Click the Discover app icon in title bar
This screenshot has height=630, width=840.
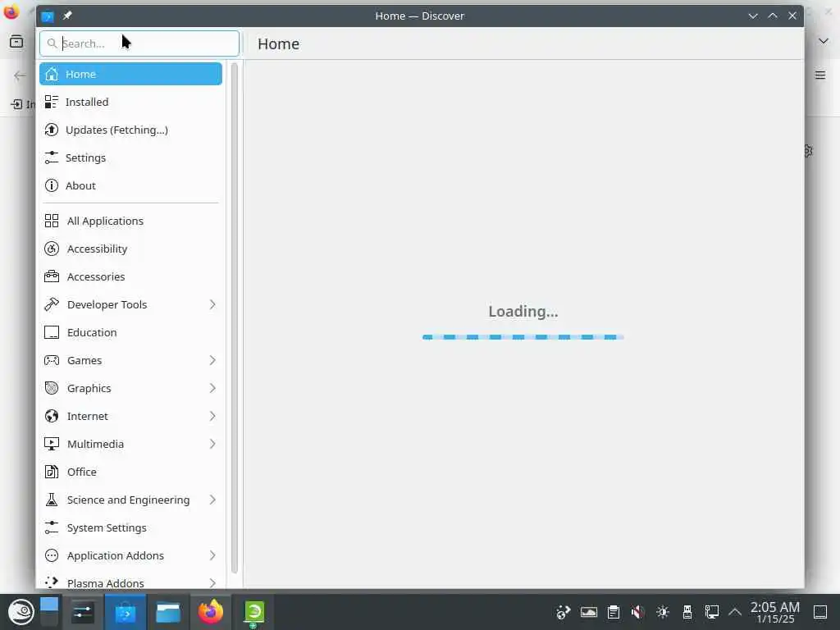(x=47, y=16)
